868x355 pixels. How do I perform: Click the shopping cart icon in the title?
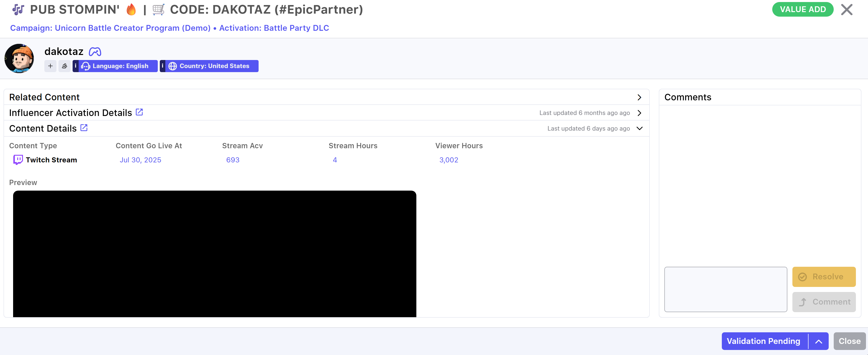(x=158, y=9)
